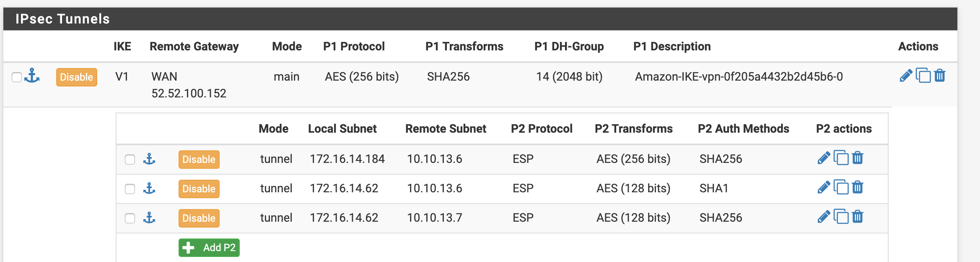The image size is (980, 262).
Task: Select checkbox for the WAN tunnel
Action: (17, 77)
